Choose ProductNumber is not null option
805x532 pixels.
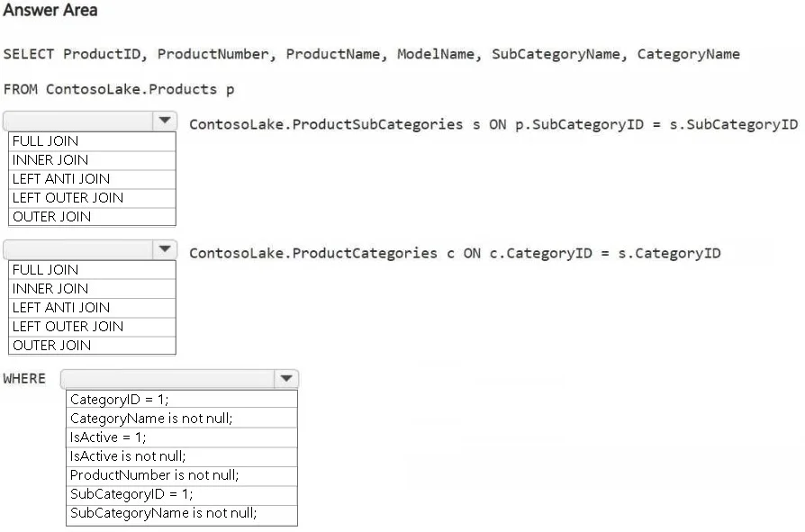pos(182,475)
